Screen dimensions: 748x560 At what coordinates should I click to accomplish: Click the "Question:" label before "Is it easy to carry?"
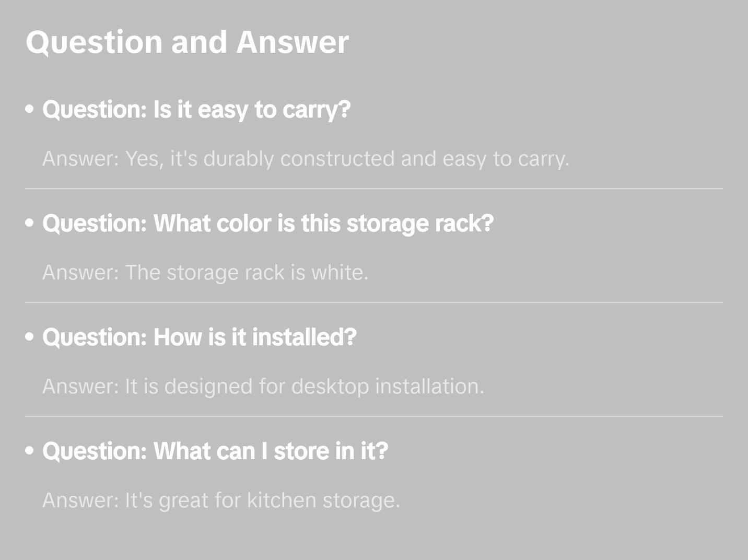(x=95, y=110)
